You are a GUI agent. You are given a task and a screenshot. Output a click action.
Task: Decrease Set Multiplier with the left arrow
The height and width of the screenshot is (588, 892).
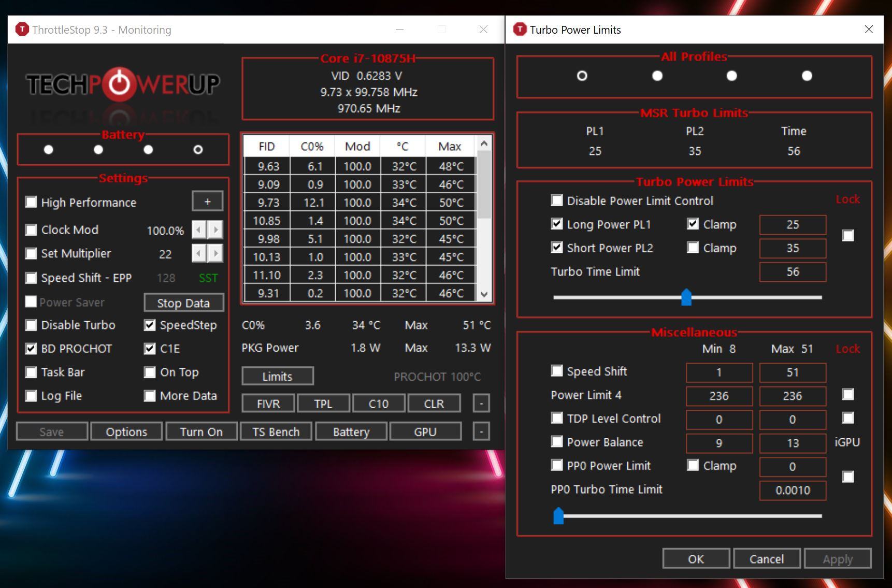[199, 253]
